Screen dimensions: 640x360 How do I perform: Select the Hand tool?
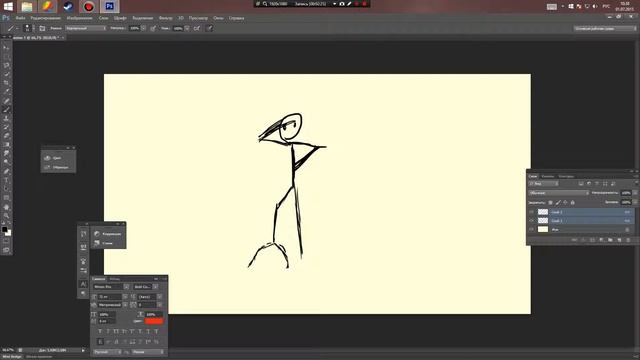(6, 207)
